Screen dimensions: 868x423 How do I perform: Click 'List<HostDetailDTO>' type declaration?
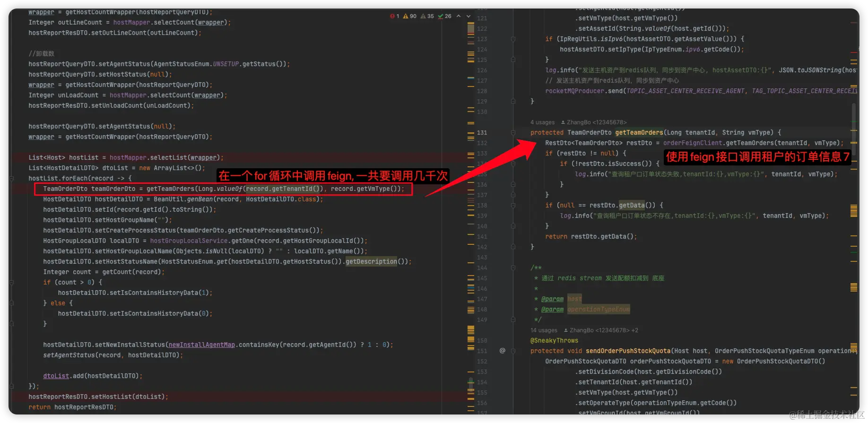(x=63, y=168)
